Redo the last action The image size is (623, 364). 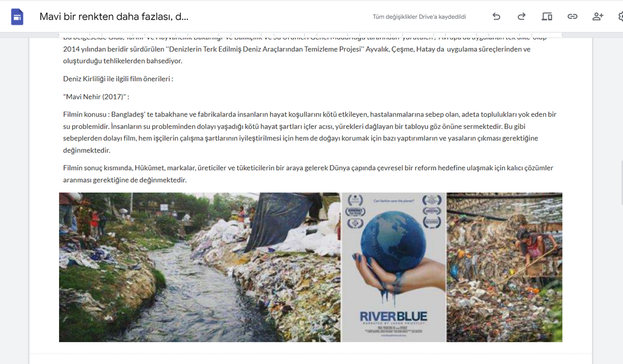[521, 16]
